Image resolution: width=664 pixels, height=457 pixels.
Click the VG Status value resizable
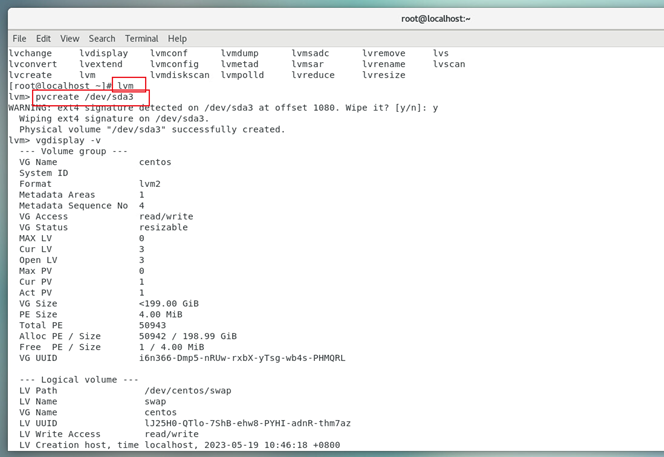(163, 227)
